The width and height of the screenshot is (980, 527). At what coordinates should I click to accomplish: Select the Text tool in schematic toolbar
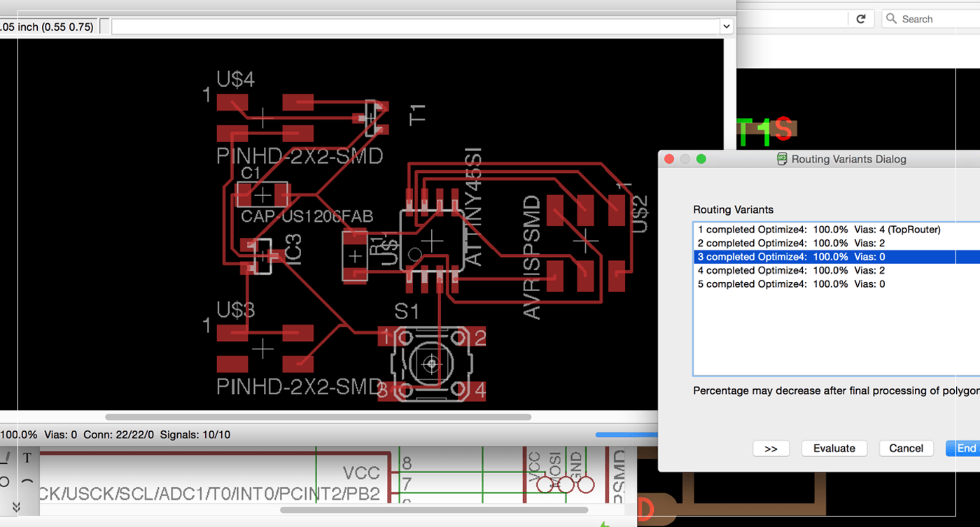pyautogui.click(x=27, y=458)
